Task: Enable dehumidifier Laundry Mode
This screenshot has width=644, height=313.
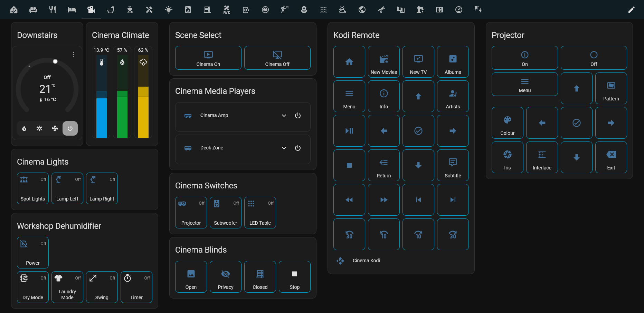Action: tap(67, 287)
